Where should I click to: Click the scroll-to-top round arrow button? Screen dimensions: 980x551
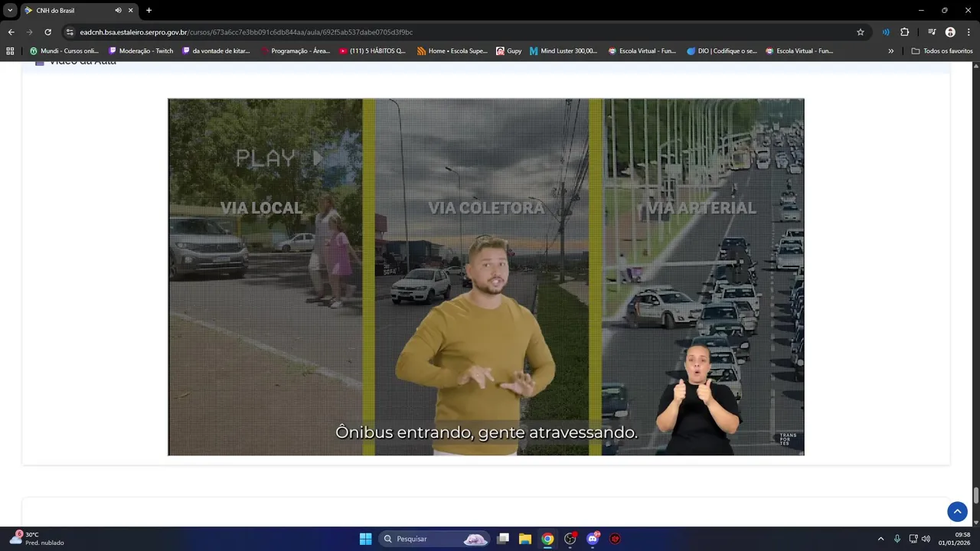(x=957, y=511)
